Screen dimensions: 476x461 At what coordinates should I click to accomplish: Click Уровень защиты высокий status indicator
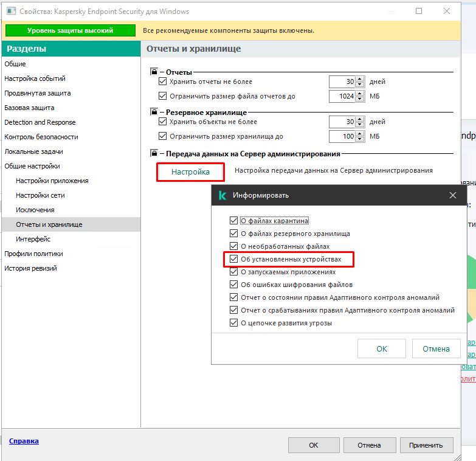(x=71, y=30)
